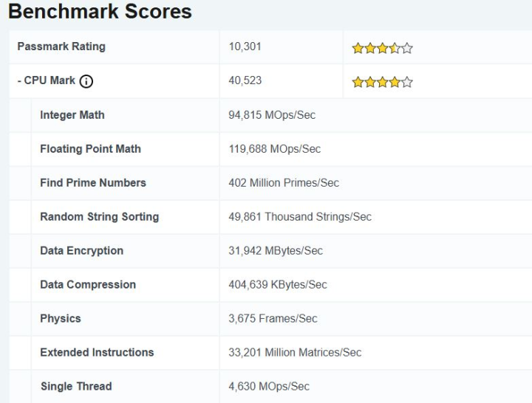Screen dimensions: 532x403
Task: Click the Physics row label
Action: 61,319
